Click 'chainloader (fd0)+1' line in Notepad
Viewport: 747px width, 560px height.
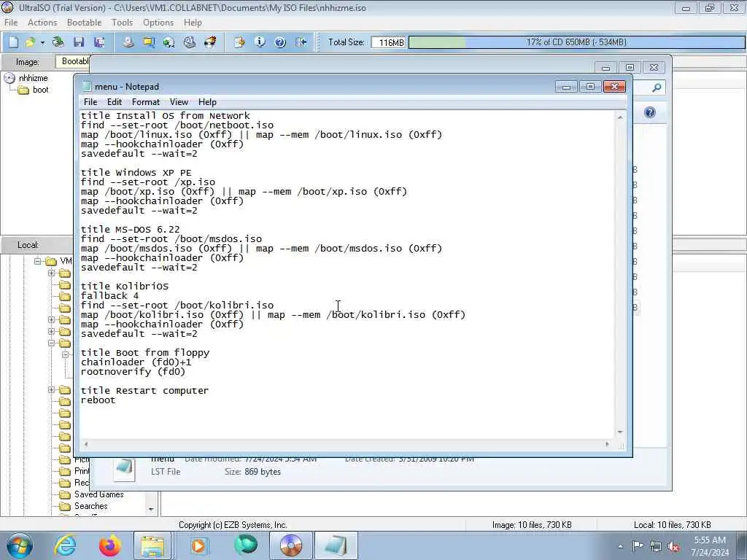click(136, 362)
